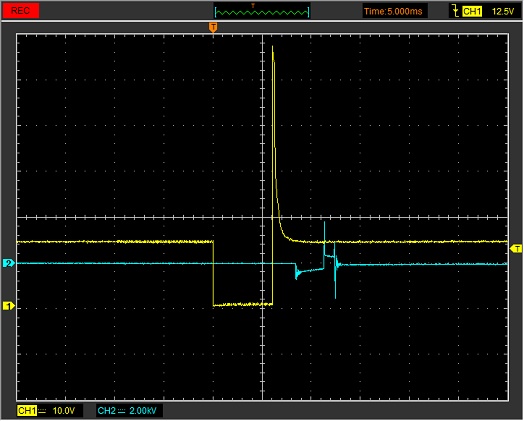Select the yellow channel 1 ground marker

pyautogui.click(x=9, y=306)
